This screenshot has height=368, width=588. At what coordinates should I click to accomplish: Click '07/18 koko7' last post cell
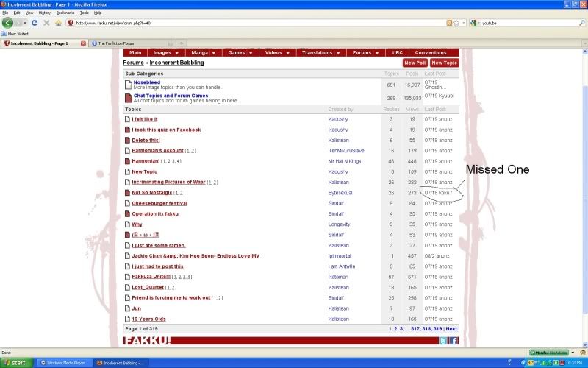click(x=438, y=193)
